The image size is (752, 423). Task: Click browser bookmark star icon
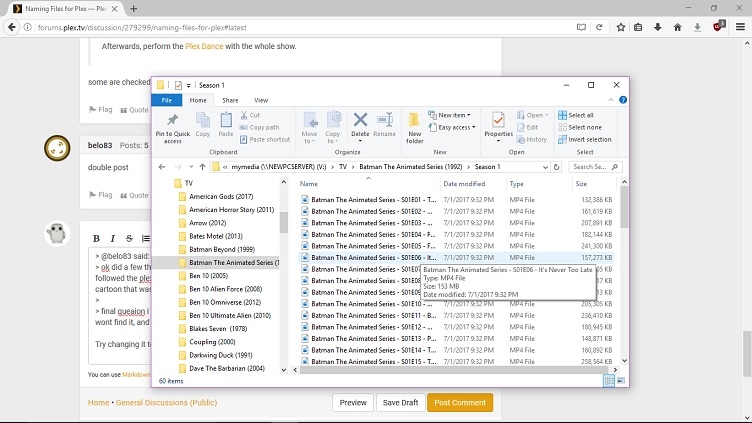[x=621, y=27]
